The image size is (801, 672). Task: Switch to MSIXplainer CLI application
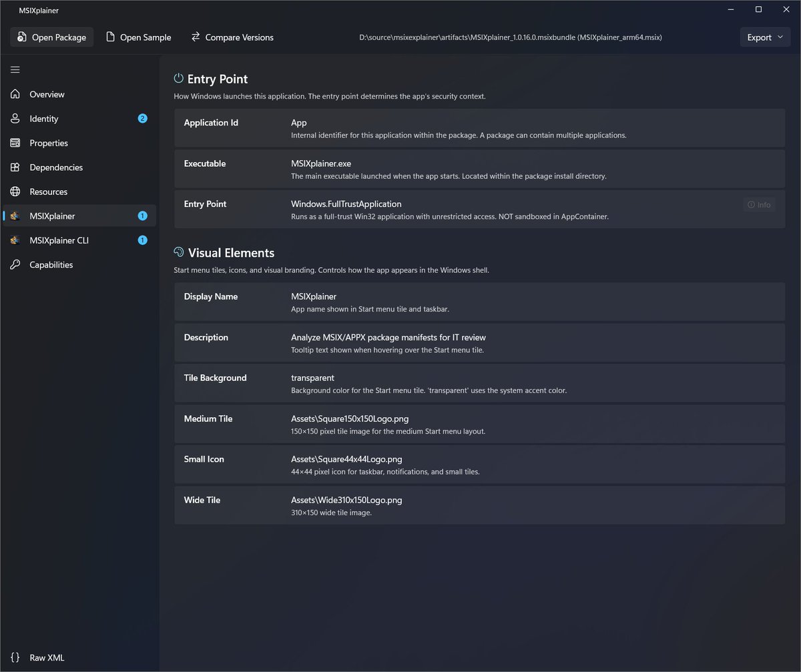(79, 240)
